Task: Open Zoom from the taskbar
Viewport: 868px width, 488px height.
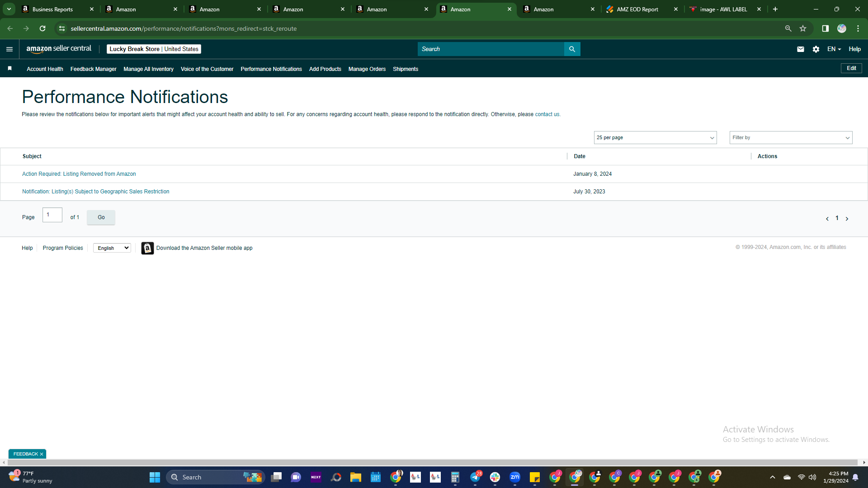Action: (514, 477)
